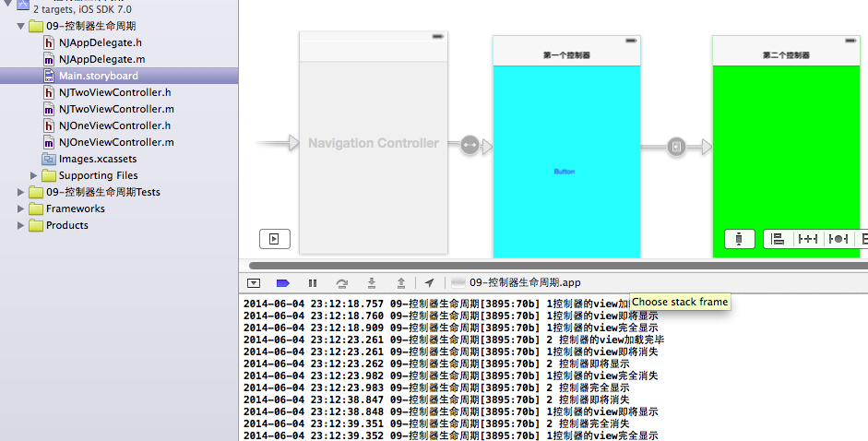Select Images.xcassets asset catalog
Image resolution: width=868 pixels, height=441 pixels.
pyautogui.click(x=98, y=159)
